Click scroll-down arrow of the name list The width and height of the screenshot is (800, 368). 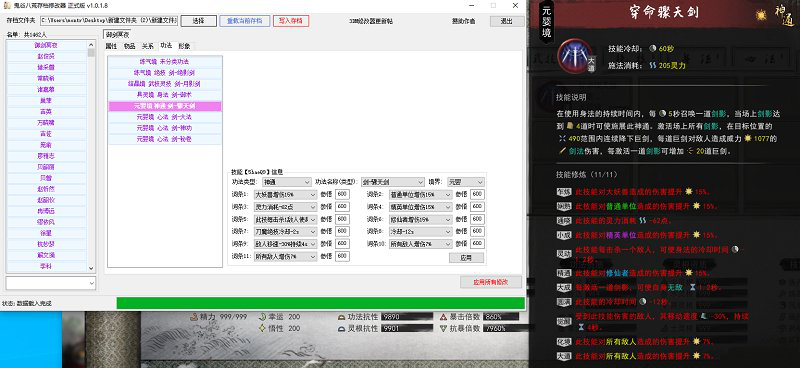click(91, 268)
